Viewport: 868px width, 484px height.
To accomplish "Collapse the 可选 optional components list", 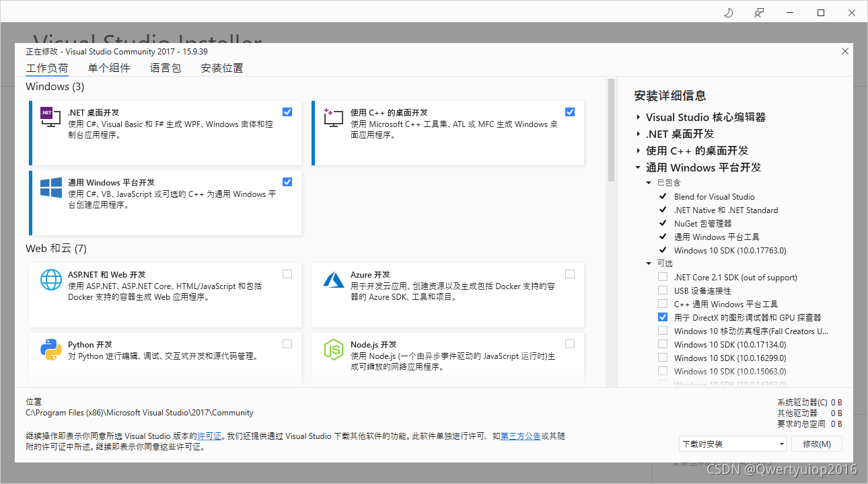I will (x=649, y=264).
